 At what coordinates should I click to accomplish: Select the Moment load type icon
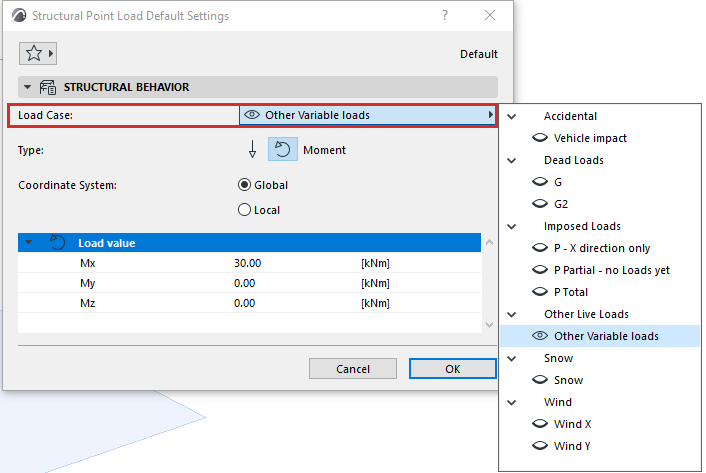pyautogui.click(x=283, y=149)
